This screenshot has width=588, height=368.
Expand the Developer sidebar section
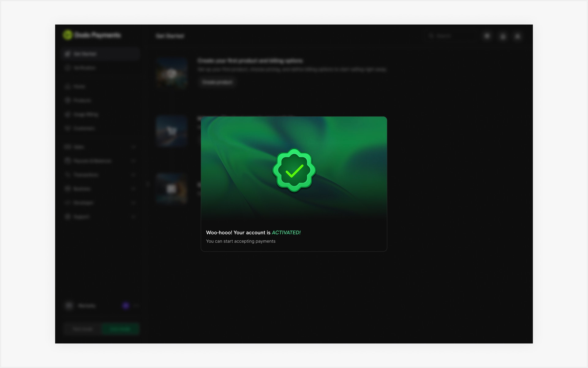(x=134, y=203)
